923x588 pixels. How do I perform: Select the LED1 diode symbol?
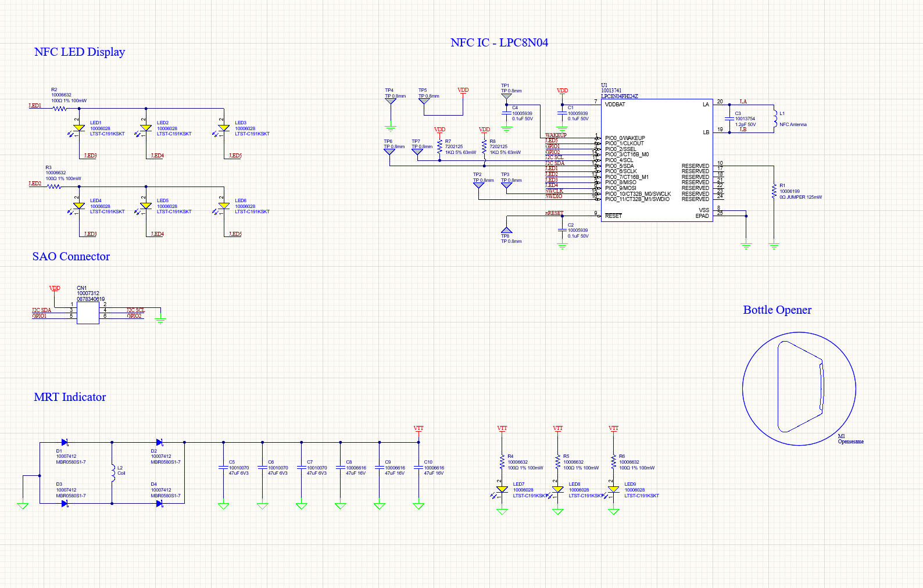tap(79, 128)
